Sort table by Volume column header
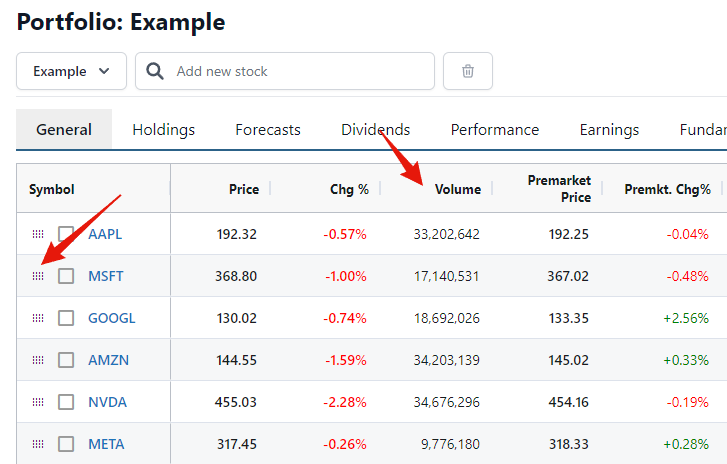Screen dimensions: 727x464 [x=457, y=189]
